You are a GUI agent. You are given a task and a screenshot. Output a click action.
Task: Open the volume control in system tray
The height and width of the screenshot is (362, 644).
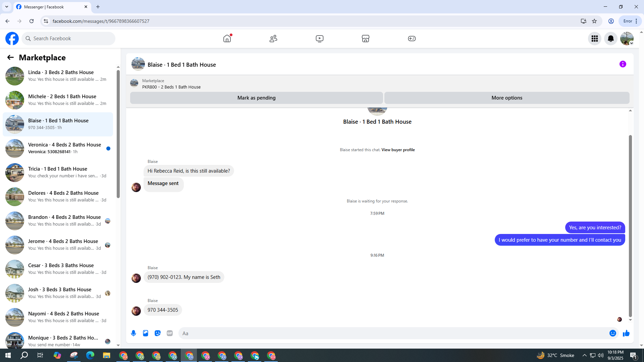pos(601,355)
